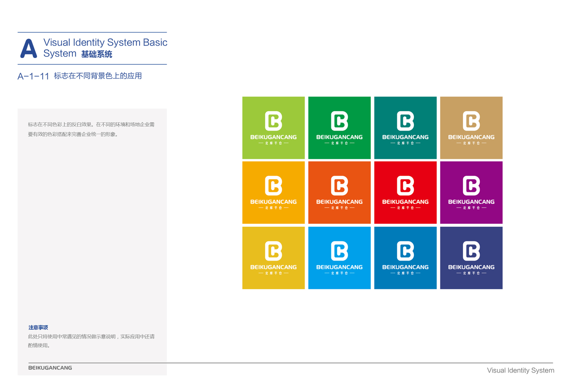Click the B logo on the mustard yellow tile
578x392 pixels.
pos(273,251)
